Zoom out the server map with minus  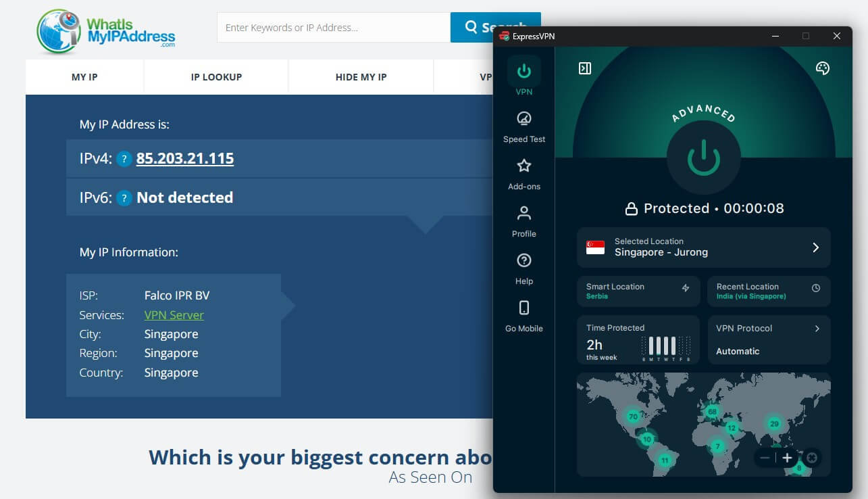[765, 458]
